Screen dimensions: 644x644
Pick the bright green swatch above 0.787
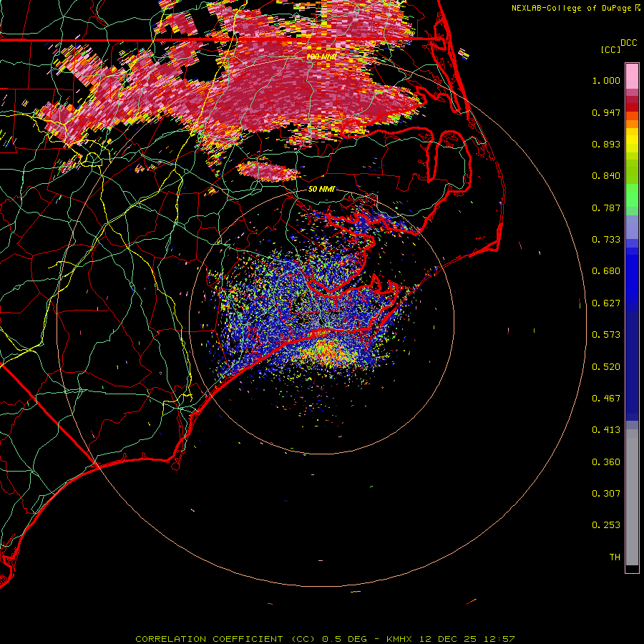632,195
